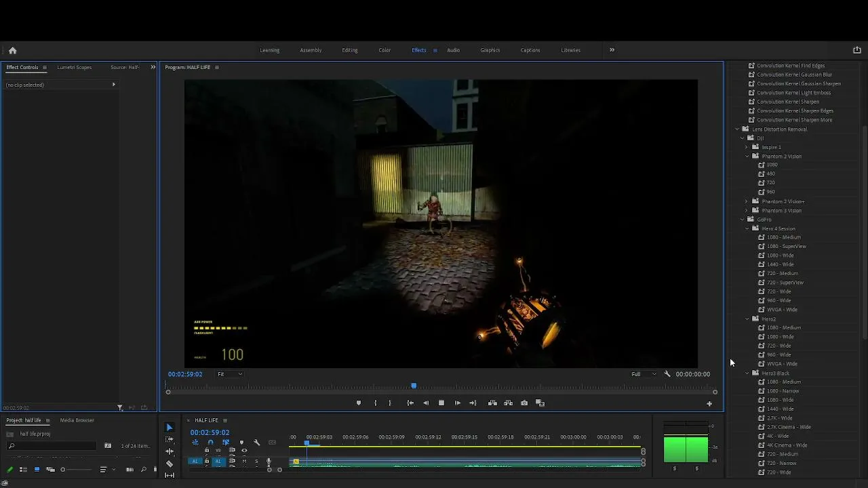The image size is (868, 488).
Task: Switch Project panel to freeform view
Action: click(50, 470)
